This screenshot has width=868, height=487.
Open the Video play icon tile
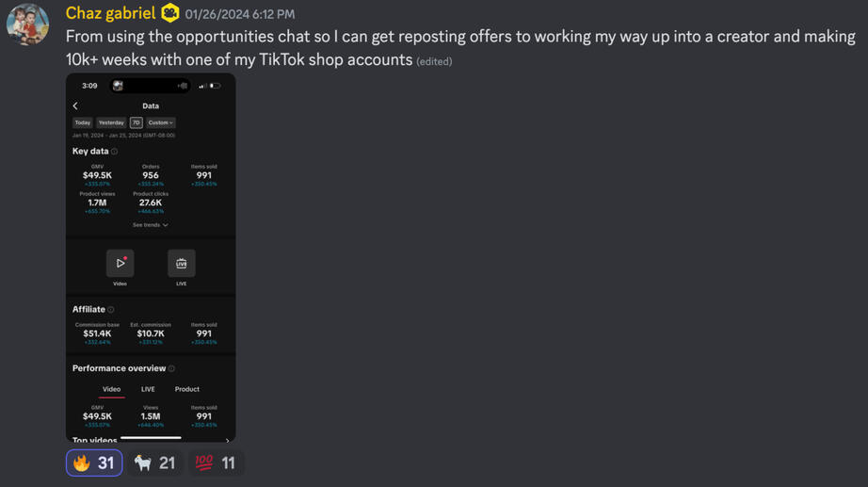[x=120, y=264]
